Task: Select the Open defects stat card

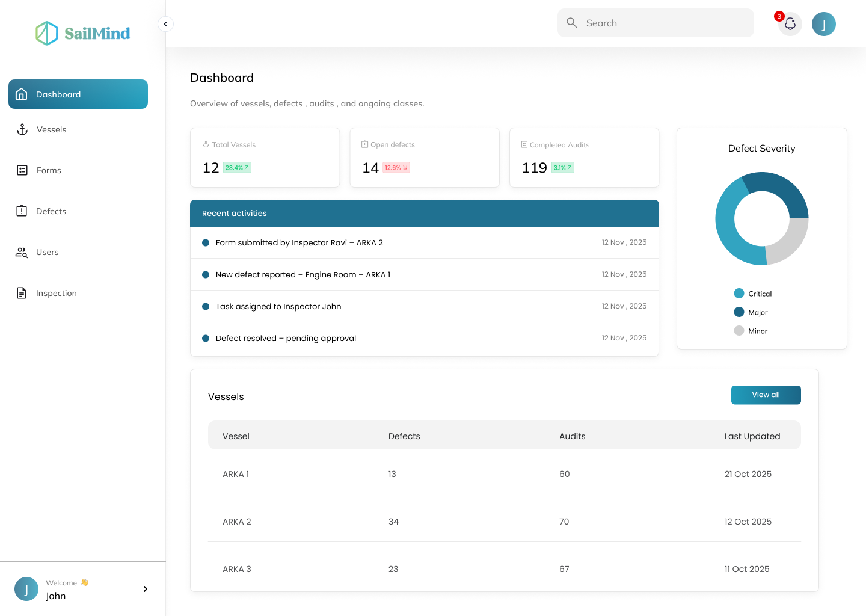Action: click(425, 158)
